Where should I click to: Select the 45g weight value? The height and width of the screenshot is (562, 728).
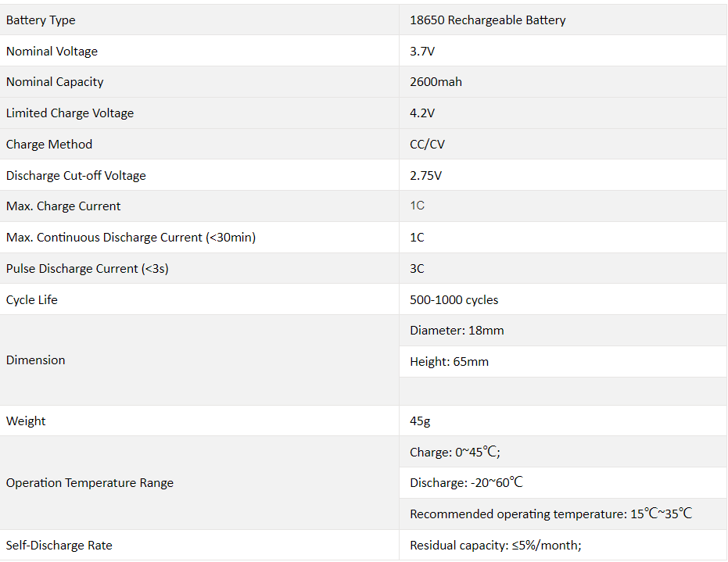420,421
